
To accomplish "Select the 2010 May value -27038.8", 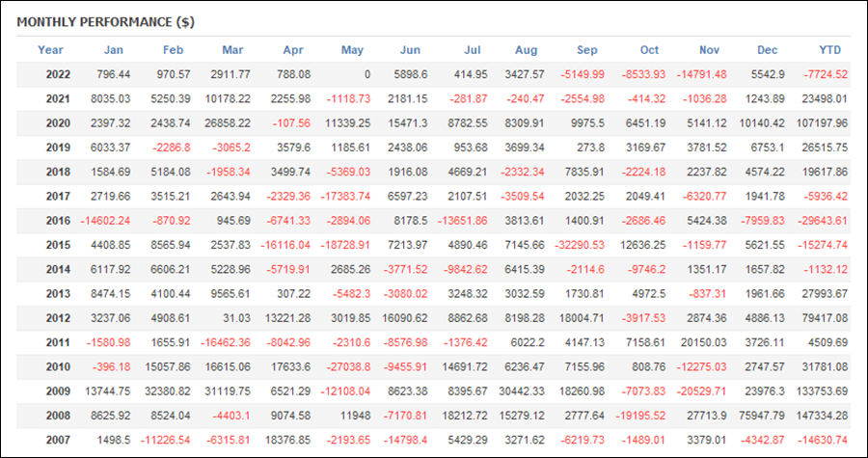I will pyautogui.click(x=345, y=367).
